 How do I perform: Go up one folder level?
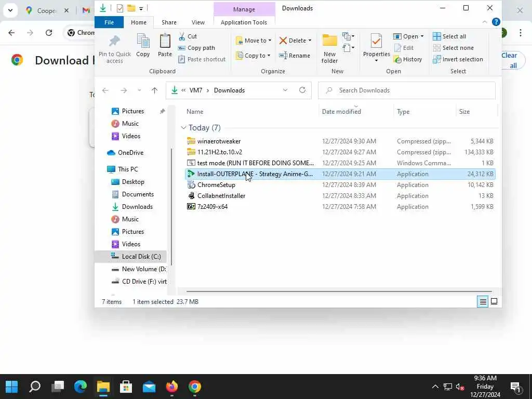coord(154,90)
